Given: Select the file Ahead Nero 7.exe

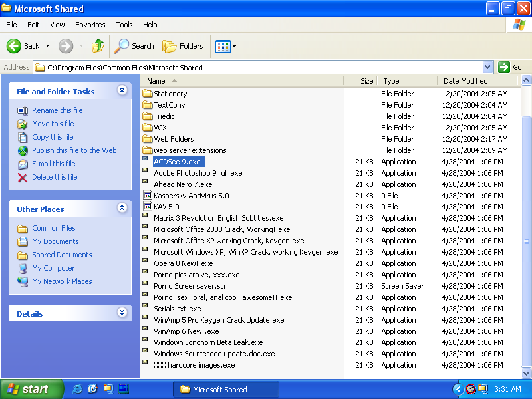Looking at the screenshot, I should click(184, 184).
